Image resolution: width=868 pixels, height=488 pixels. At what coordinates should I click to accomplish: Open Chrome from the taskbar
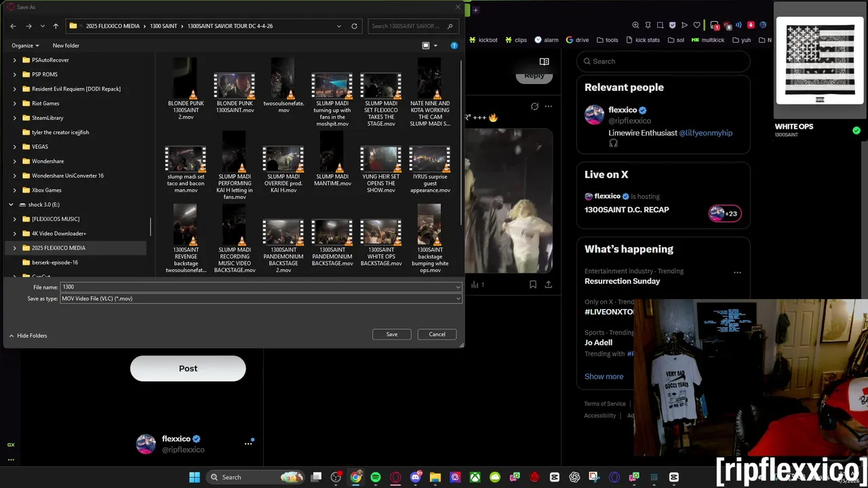[x=356, y=477]
